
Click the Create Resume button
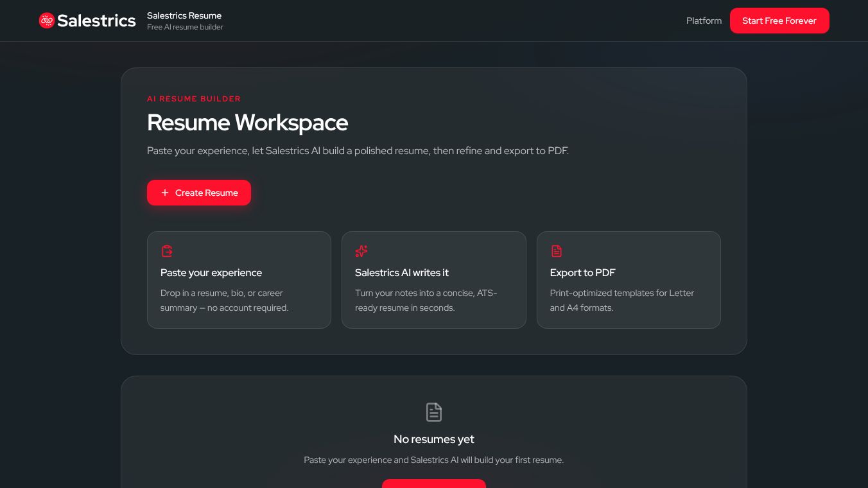[199, 193]
